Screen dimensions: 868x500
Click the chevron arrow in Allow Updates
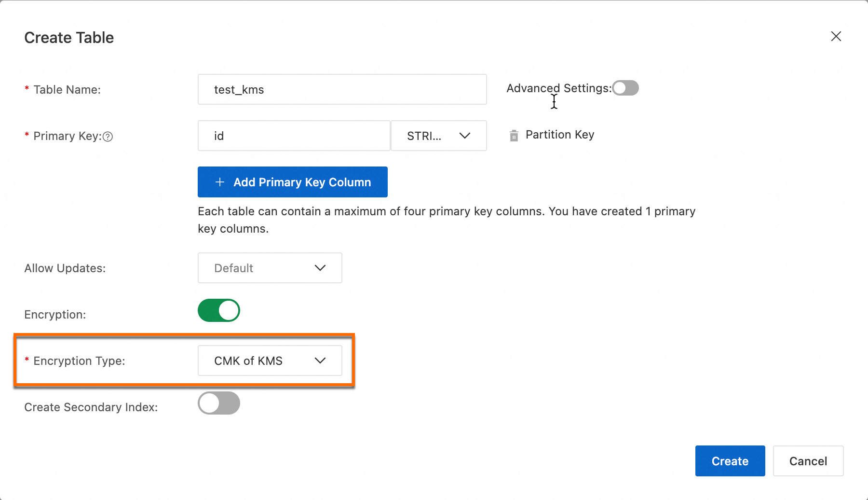point(320,268)
